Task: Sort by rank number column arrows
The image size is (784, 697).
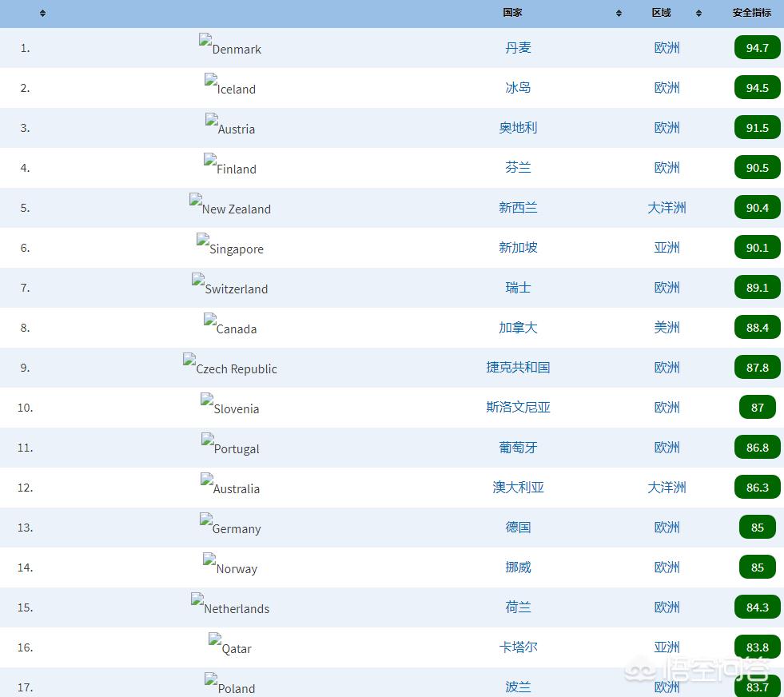Action: pyautogui.click(x=42, y=14)
